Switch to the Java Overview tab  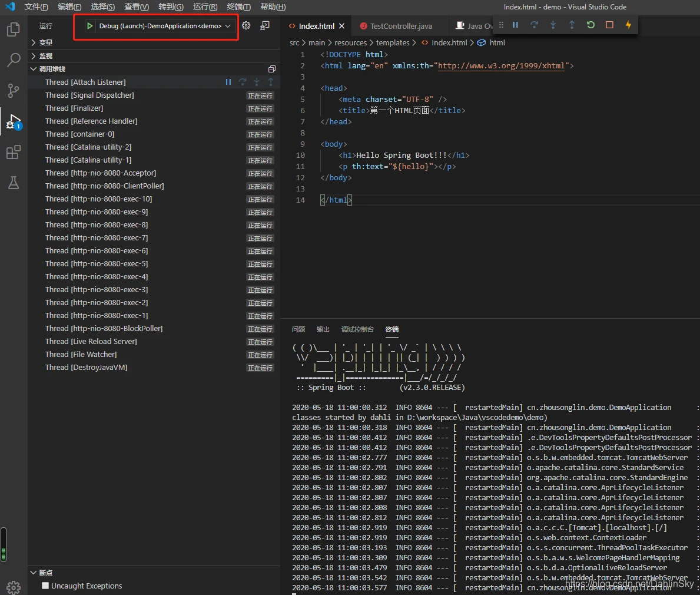click(x=474, y=26)
